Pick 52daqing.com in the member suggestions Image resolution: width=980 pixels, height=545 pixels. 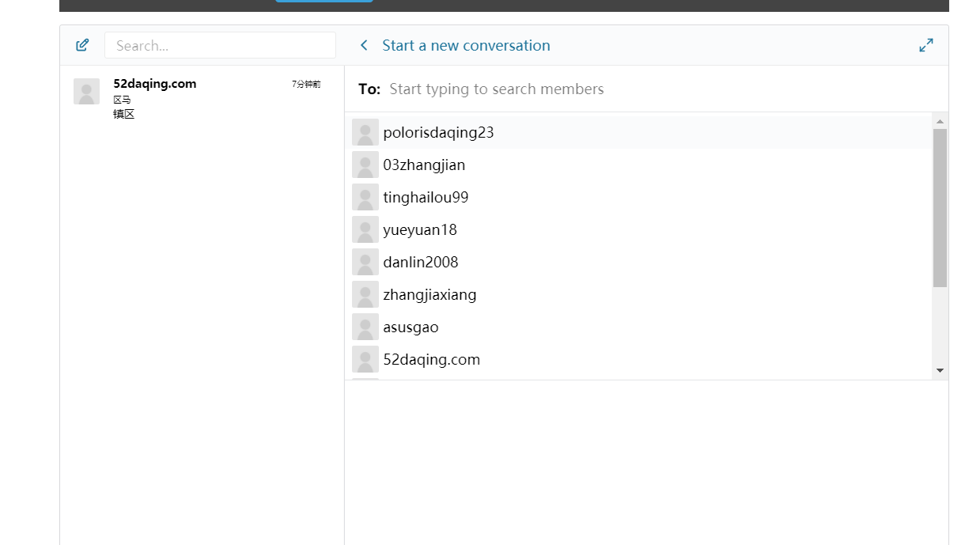click(431, 359)
